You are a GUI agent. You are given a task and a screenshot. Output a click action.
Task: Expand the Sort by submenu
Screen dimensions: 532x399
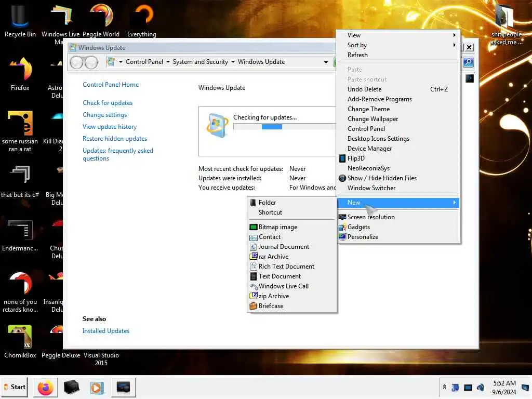tap(398, 45)
